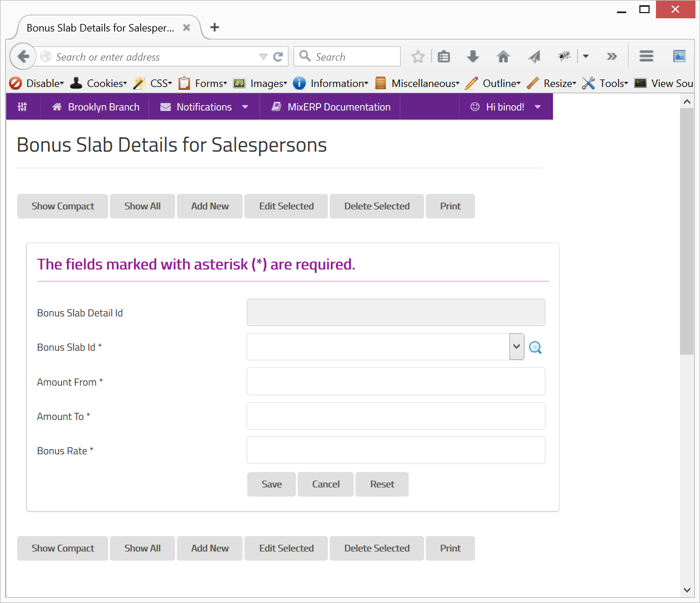The height and width of the screenshot is (603, 700).
Task: Click the Brooklyn Branch home link
Action: click(x=96, y=107)
